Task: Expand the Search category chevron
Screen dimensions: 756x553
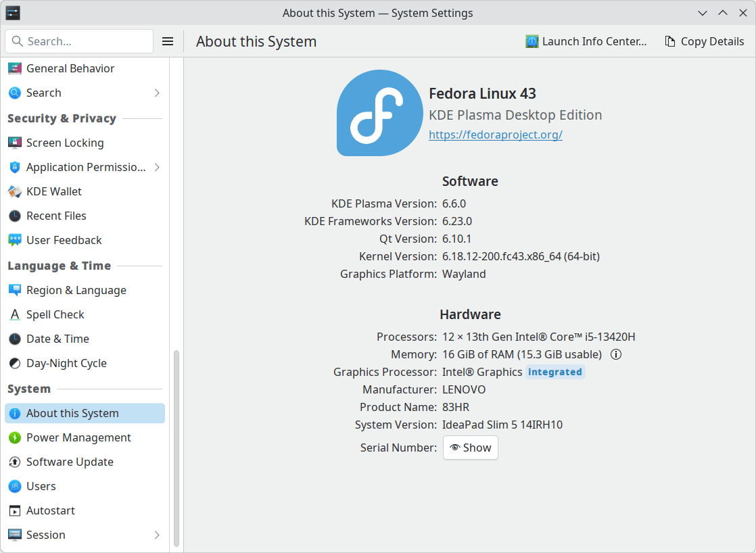Action: [x=157, y=93]
